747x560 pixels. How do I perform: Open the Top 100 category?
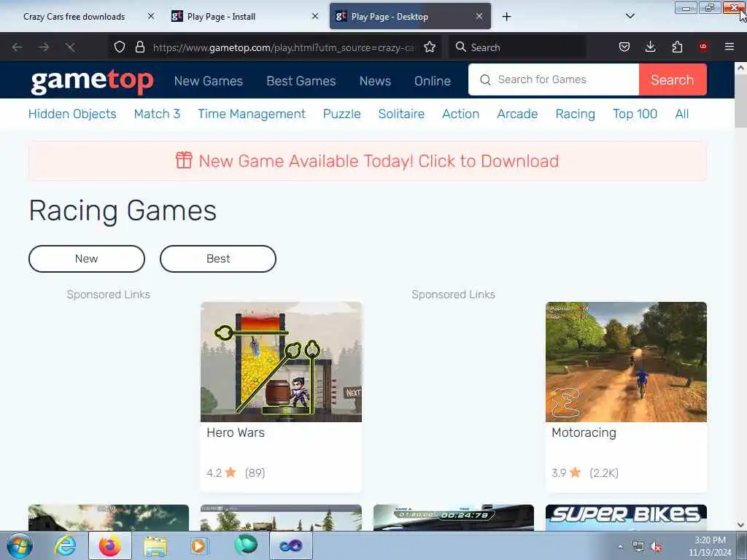pos(635,114)
